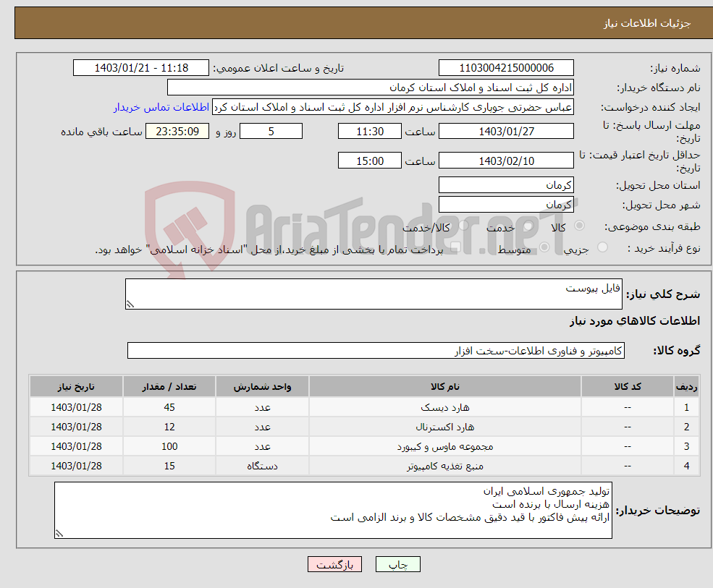Click the goods group field کامپیوتر و فناوری
Image resolution: width=713 pixels, height=588 pixels.
coord(376,351)
